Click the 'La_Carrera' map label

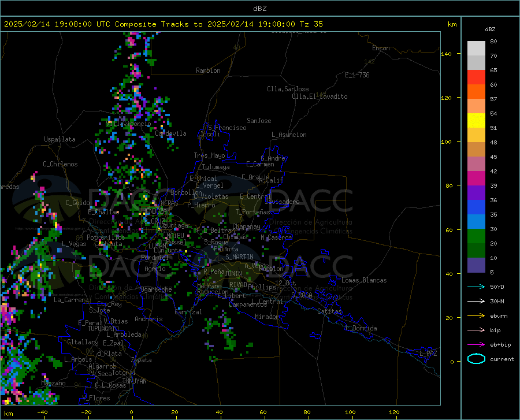(x=71, y=300)
